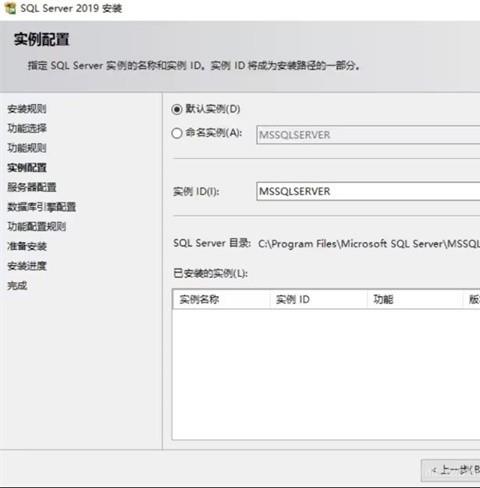This screenshot has height=488, width=480.
Task: Open the 完成 step in sidebar
Action: click(17, 286)
